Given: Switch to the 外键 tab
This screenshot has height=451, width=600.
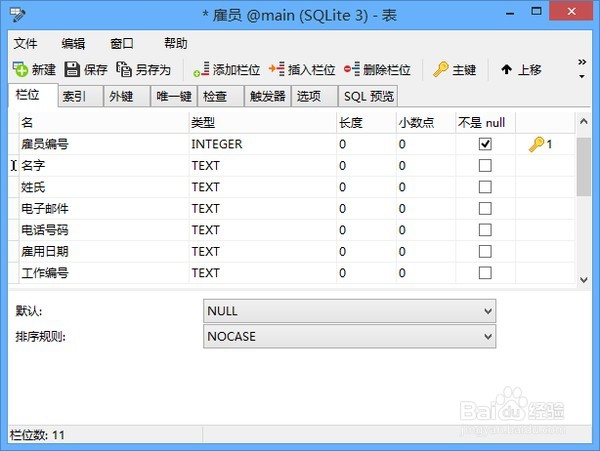Looking at the screenshot, I should click(127, 96).
